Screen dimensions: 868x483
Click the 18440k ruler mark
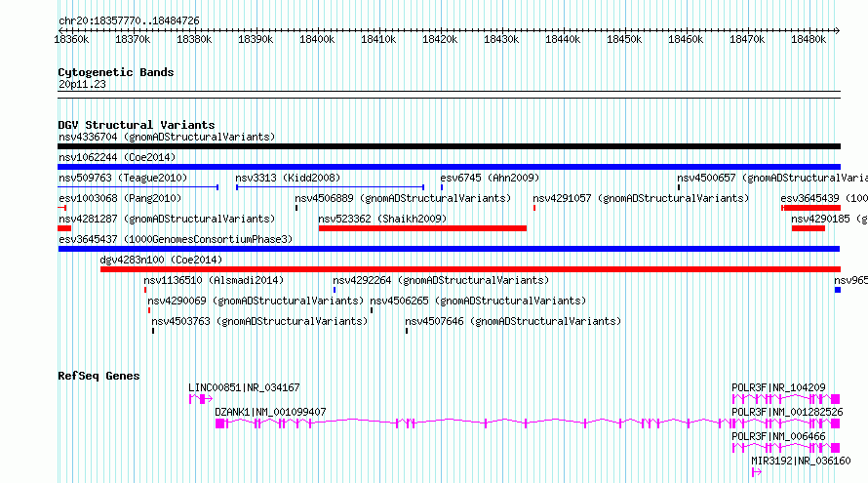563,39
